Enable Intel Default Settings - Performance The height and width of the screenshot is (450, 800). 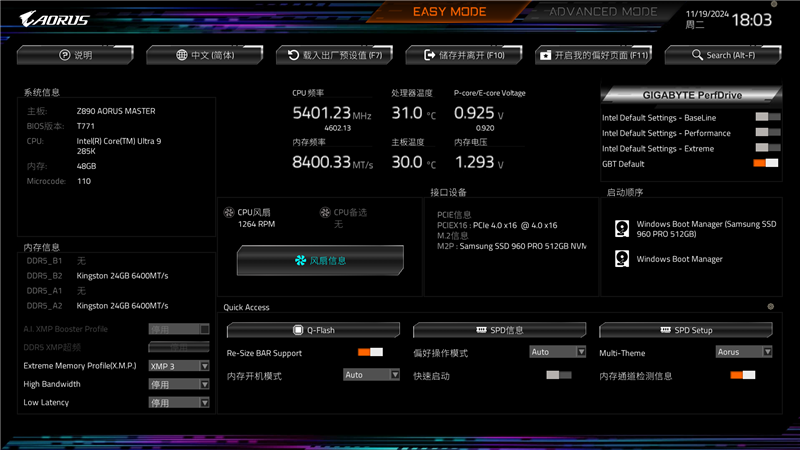click(x=768, y=132)
